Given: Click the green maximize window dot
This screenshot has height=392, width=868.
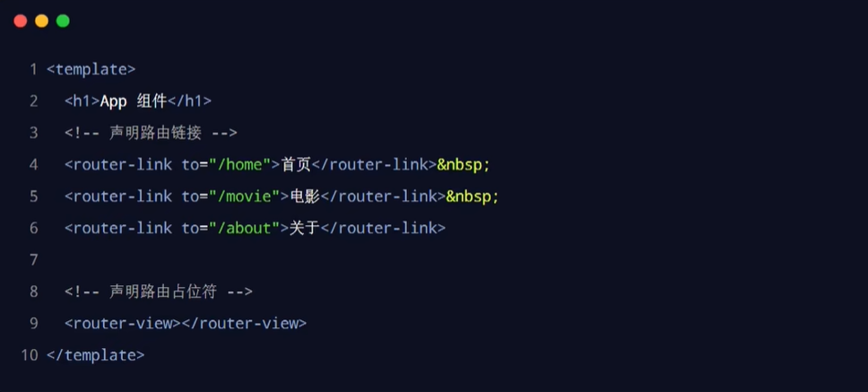Looking at the screenshot, I should pos(63,21).
